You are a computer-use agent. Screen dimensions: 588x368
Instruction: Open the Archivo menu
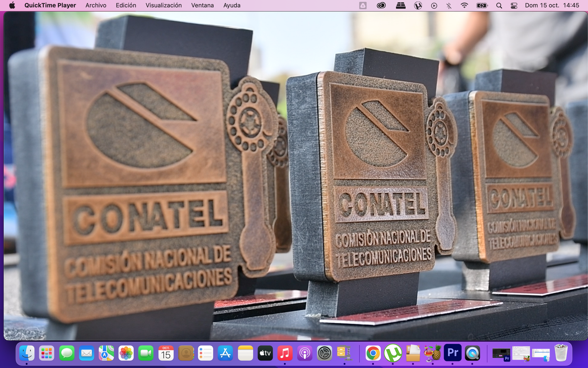[x=96, y=5]
